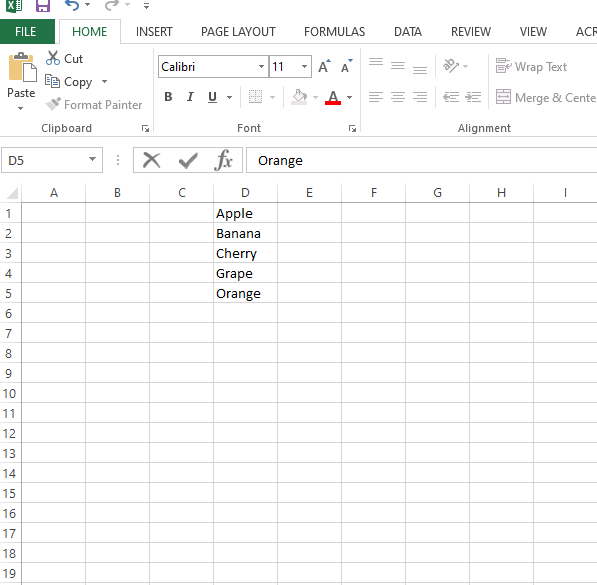Switch to the PAGE LAYOUT tab
The width and height of the screenshot is (597, 585).
[x=238, y=32]
